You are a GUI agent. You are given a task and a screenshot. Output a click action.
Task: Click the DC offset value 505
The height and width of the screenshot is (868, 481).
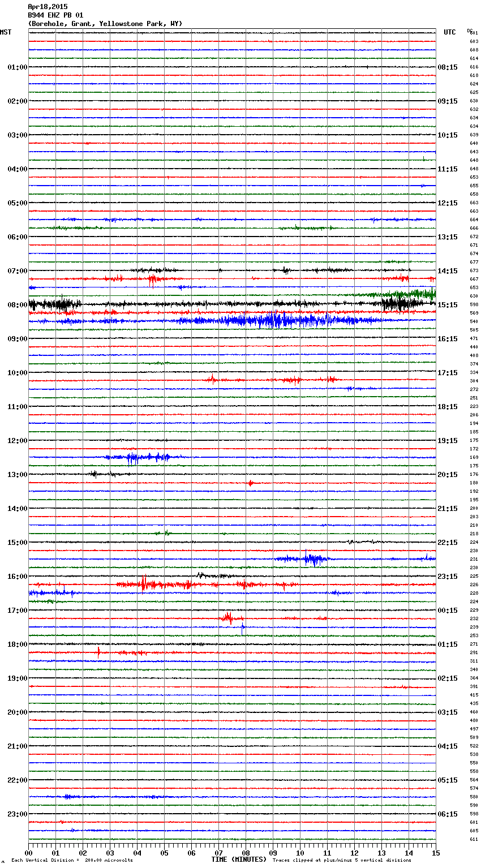tap(474, 330)
